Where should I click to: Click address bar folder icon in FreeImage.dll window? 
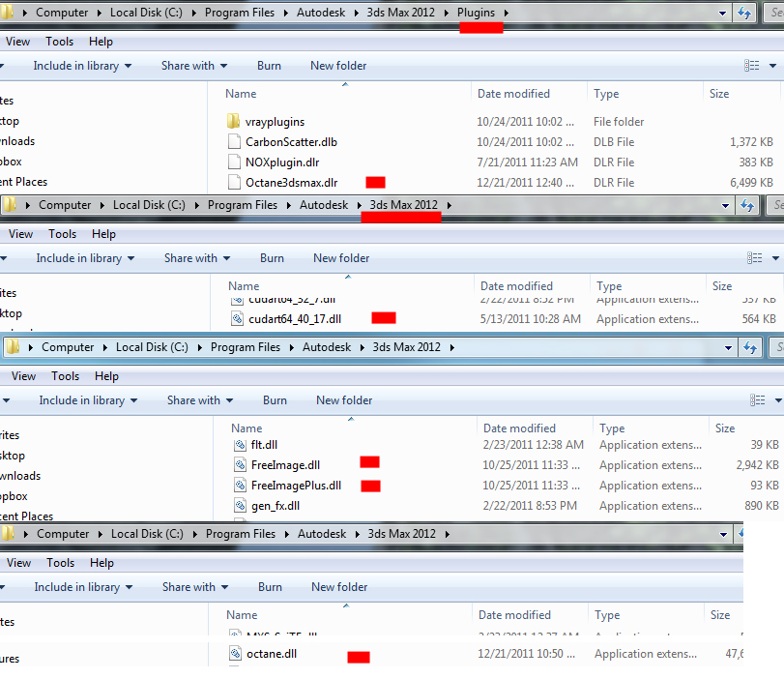13,347
